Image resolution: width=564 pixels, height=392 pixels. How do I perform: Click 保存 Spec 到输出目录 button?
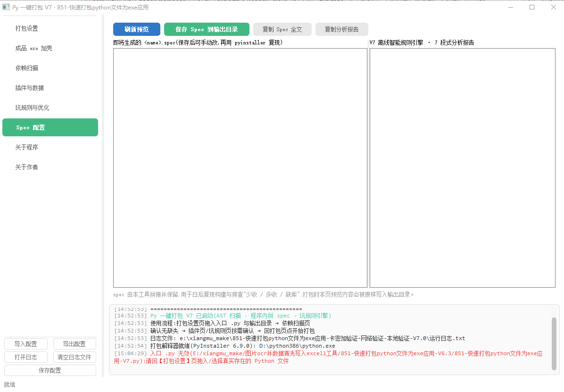[207, 29]
